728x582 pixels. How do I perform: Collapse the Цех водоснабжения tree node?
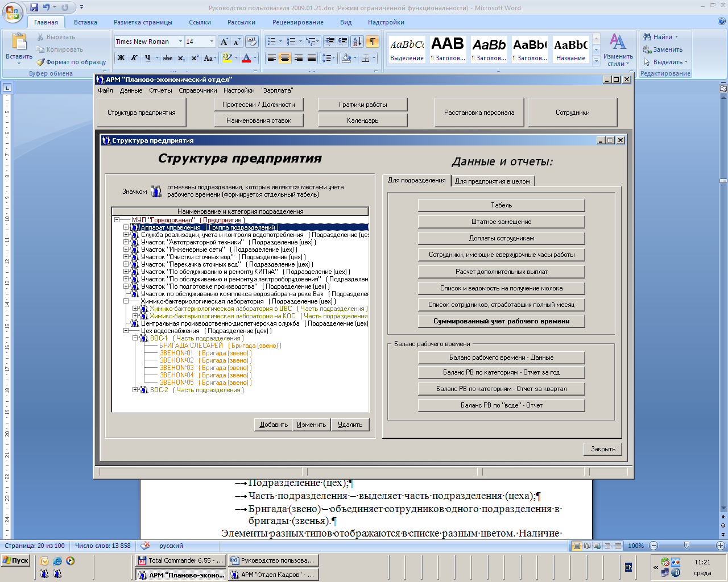[x=126, y=331]
